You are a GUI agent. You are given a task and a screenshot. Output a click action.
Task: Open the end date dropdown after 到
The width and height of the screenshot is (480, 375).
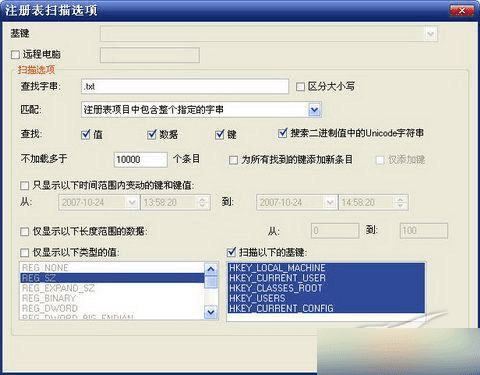click(330, 202)
